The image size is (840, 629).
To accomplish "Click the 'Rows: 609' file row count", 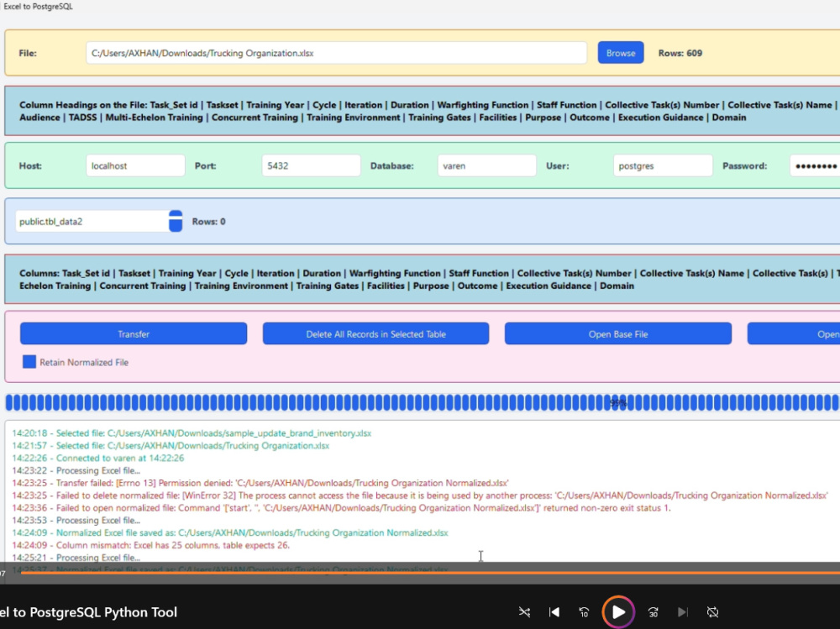I will (x=680, y=53).
